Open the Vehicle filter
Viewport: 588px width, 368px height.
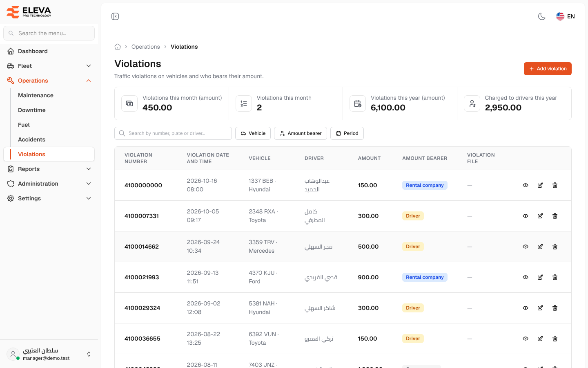tap(253, 133)
